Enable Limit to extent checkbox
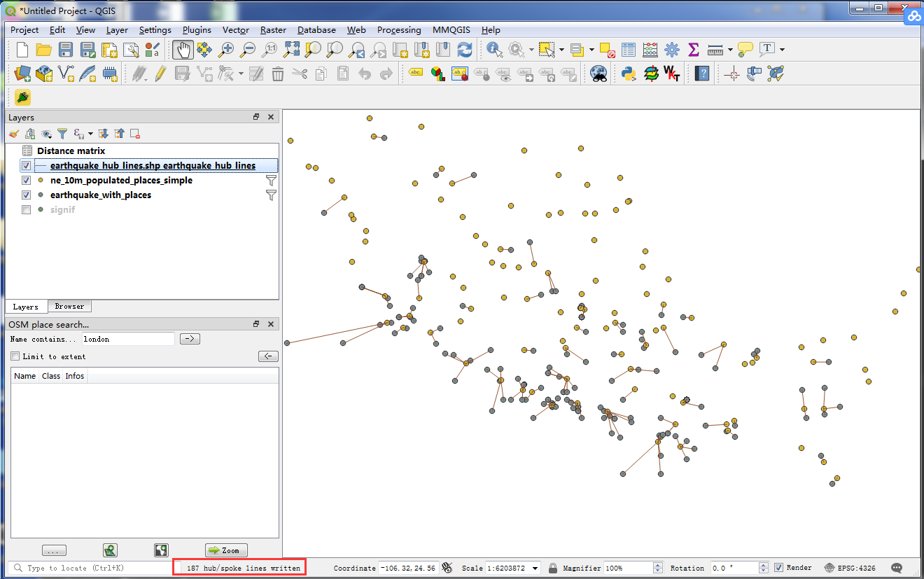The image size is (924, 579). (15, 356)
